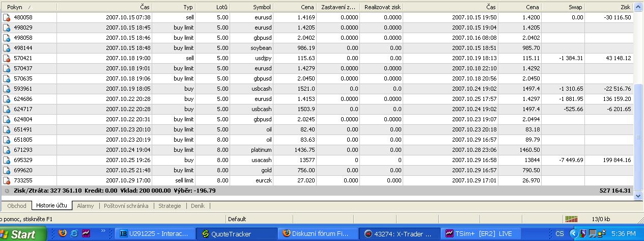Sort by the Swap column header
The height and width of the screenshot is (241, 644).
tap(564, 7)
